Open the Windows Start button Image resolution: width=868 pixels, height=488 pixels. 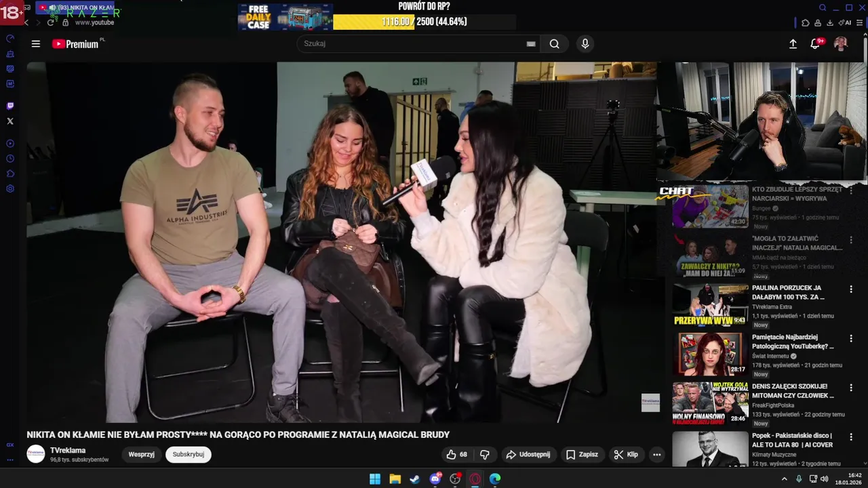tap(375, 479)
